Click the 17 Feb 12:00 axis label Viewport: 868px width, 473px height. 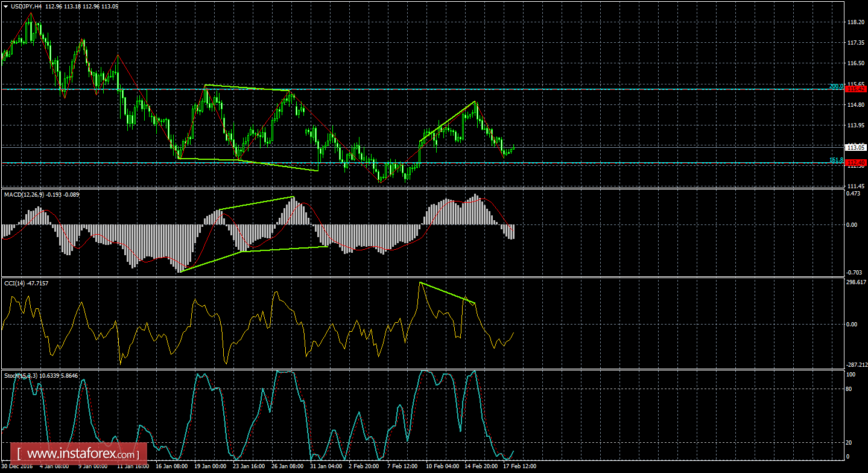click(519, 466)
